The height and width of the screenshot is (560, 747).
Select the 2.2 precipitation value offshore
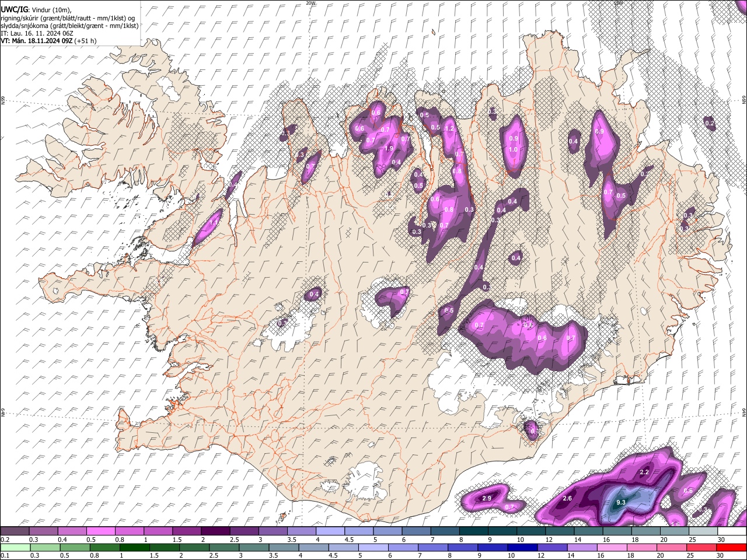[x=645, y=472]
